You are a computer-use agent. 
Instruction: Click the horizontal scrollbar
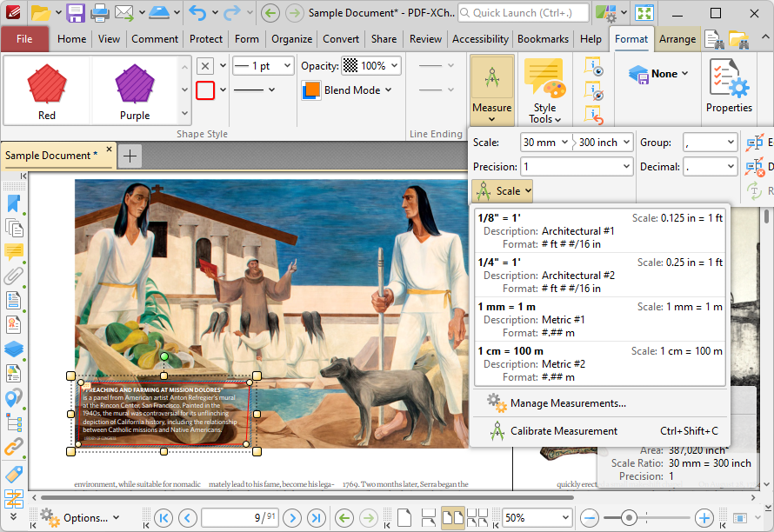(x=307, y=497)
